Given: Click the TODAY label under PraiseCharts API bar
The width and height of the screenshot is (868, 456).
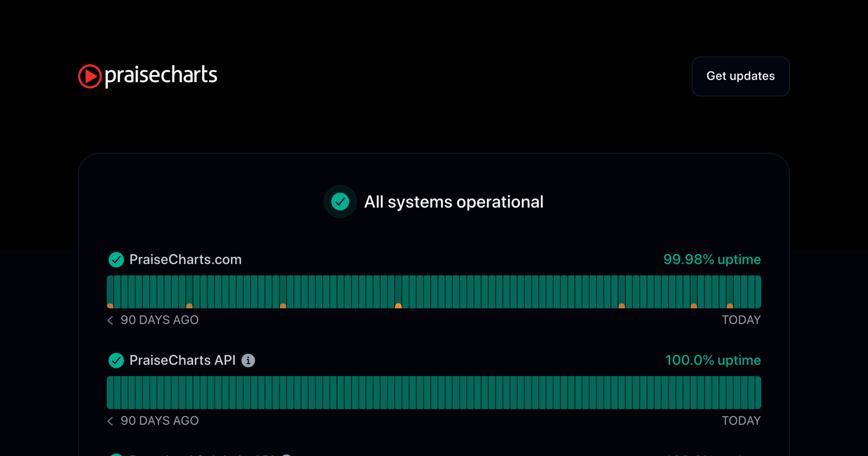Looking at the screenshot, I should pyautogui.click(x=741, y=421).
